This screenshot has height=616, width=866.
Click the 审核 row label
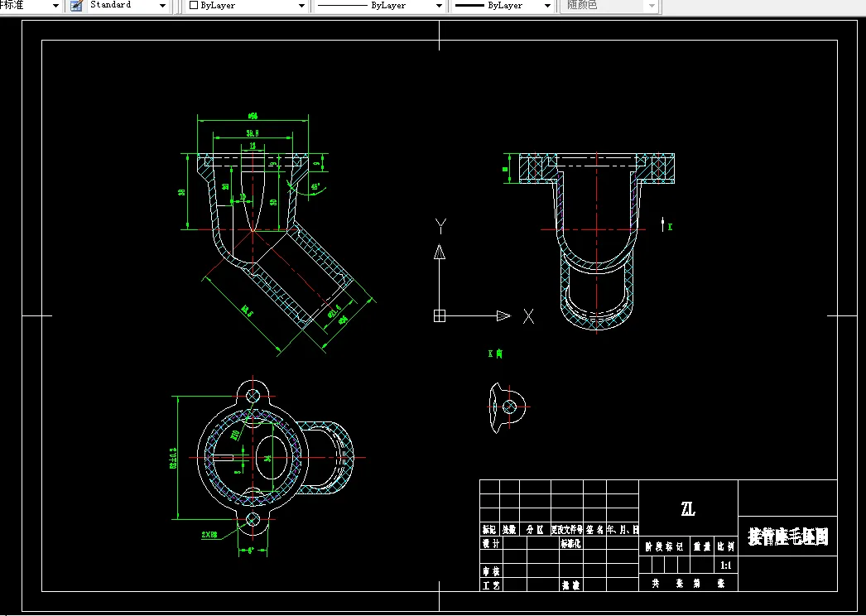491,571
